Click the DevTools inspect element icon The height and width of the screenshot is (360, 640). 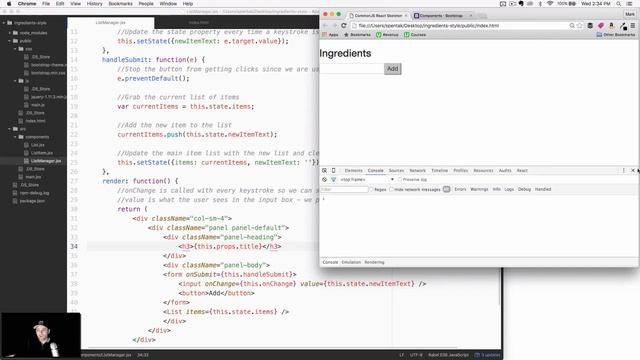pos(324,171)
